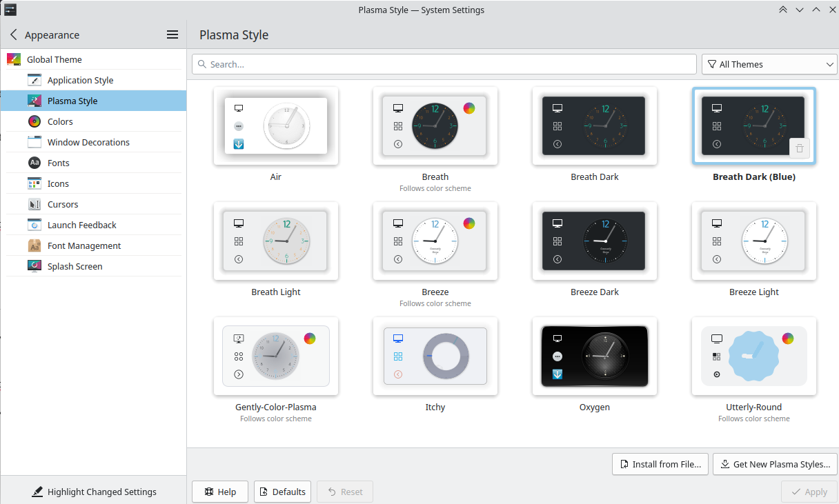
Task: Select the Oxygen plasma style thumbnail
Action: tap(595, 356)
